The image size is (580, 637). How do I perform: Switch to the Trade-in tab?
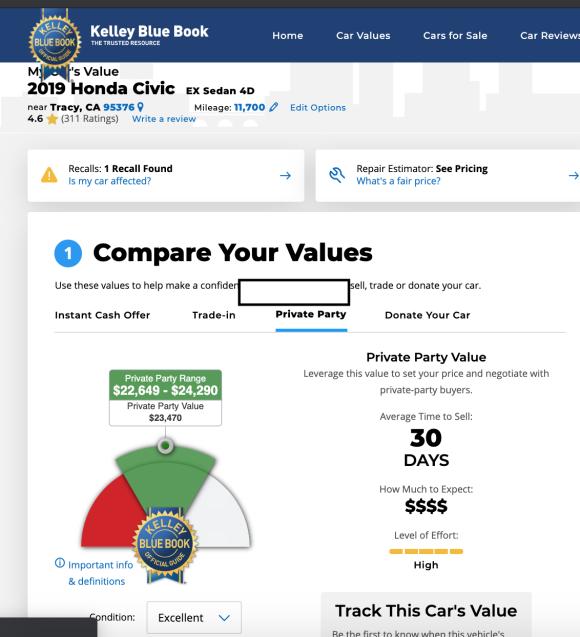[214, 315]
